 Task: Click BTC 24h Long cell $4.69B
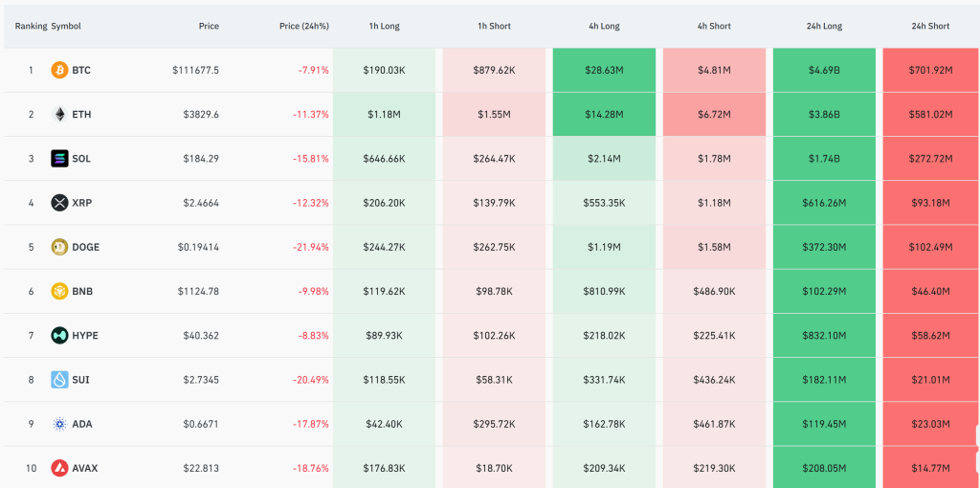[x=824, y=70]
